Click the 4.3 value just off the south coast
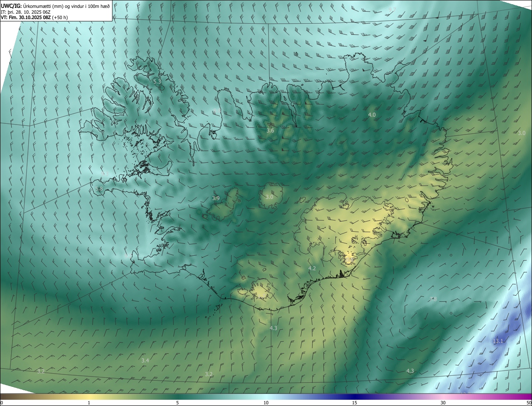The height and width of the screenshot is (406, 532). pos(273,328)
